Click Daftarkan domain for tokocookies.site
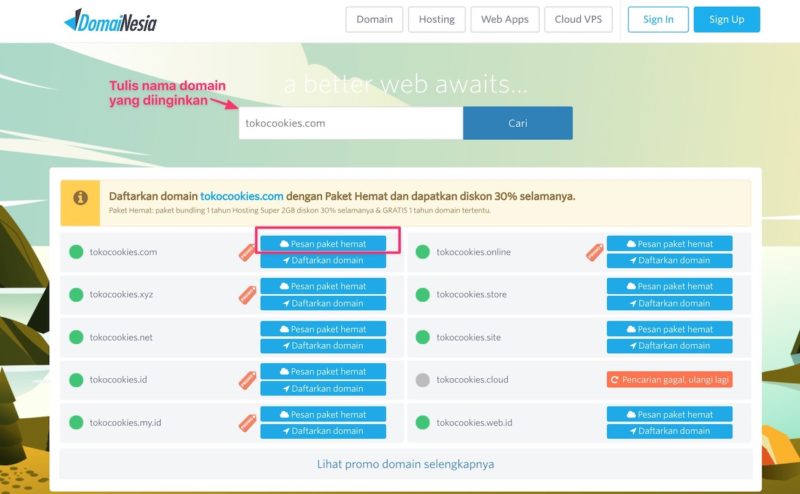The height and width of the screenshot is (494, 800). click(669, 345)
